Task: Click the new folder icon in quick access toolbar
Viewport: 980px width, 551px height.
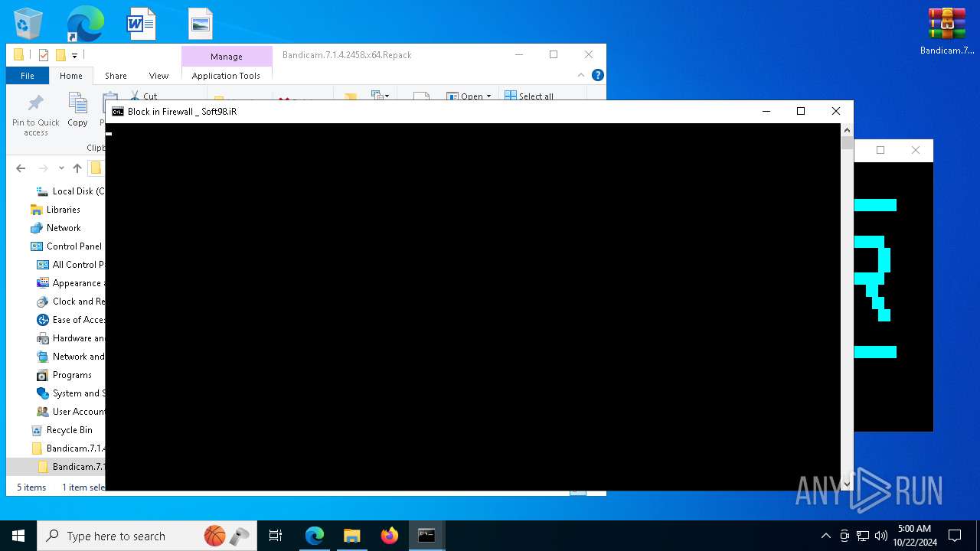Action: tap(60, 55)
